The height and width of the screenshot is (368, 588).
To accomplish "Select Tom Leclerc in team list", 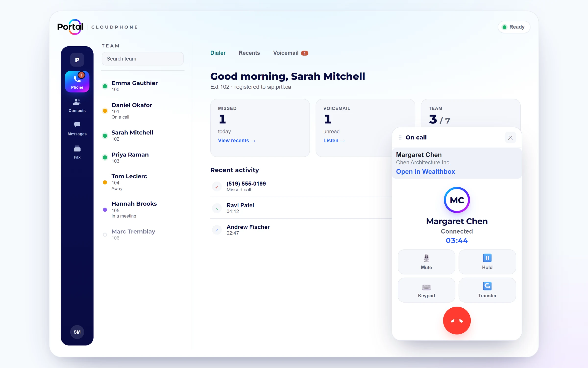I will (143, 182).
